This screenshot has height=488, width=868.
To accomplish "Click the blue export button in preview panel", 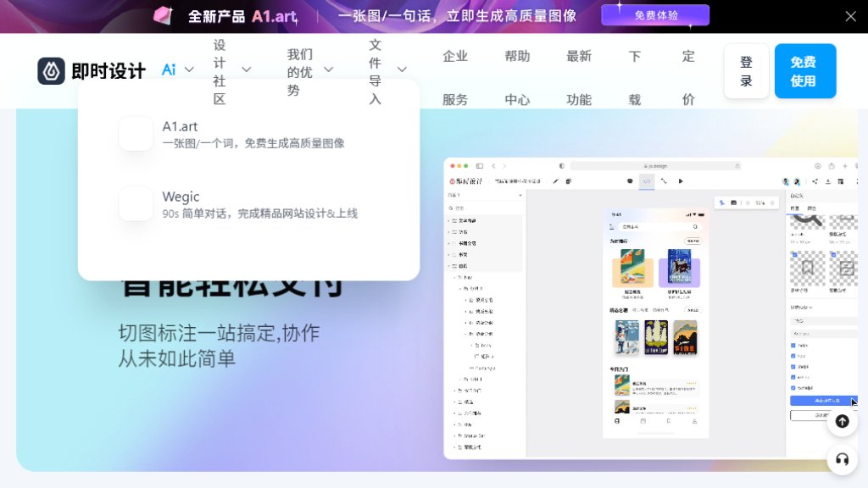I will click(824, 401).
